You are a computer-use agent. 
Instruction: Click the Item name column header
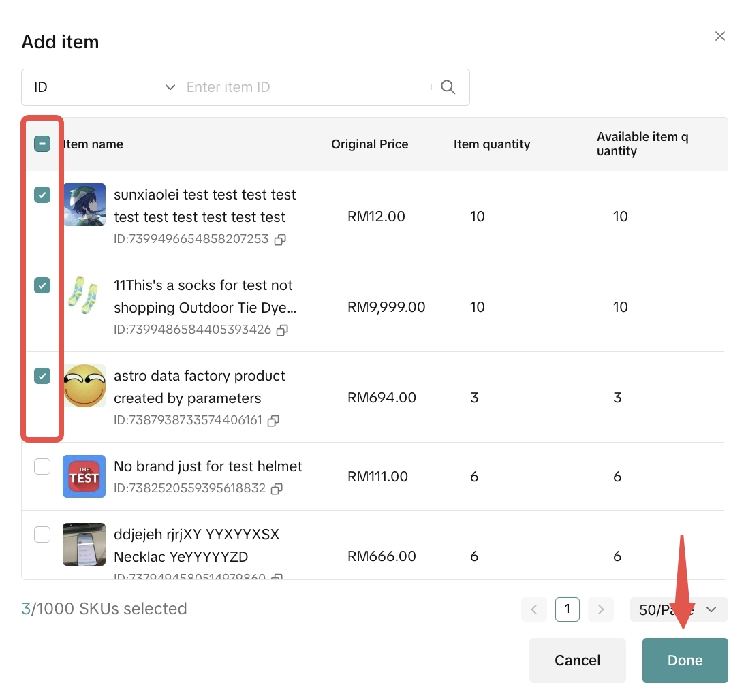pos(93,144)
